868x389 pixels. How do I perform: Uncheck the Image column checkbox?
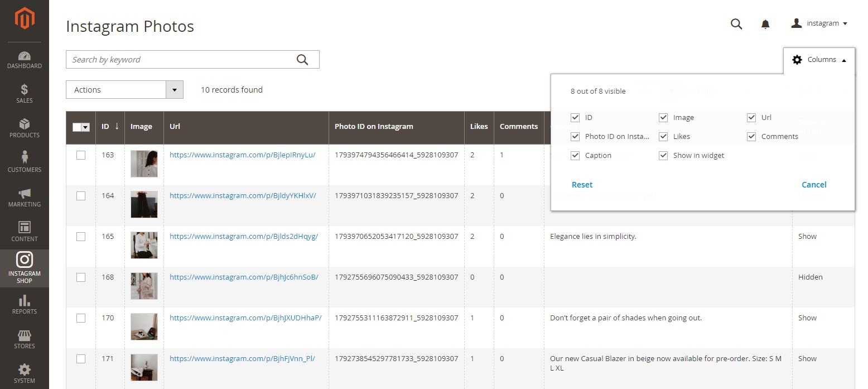pyautogui.click(x=663, y=118)
